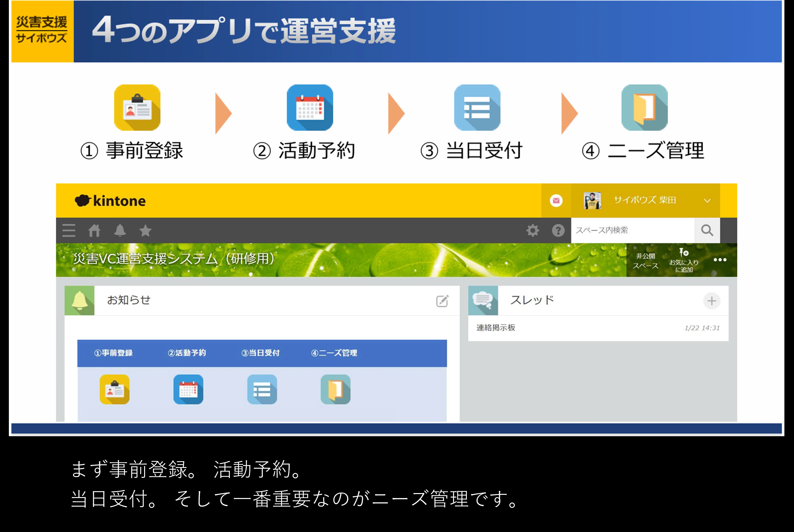Click お気に入りに追加 pin button
794x532 pixels.
[x=684, y=260]
